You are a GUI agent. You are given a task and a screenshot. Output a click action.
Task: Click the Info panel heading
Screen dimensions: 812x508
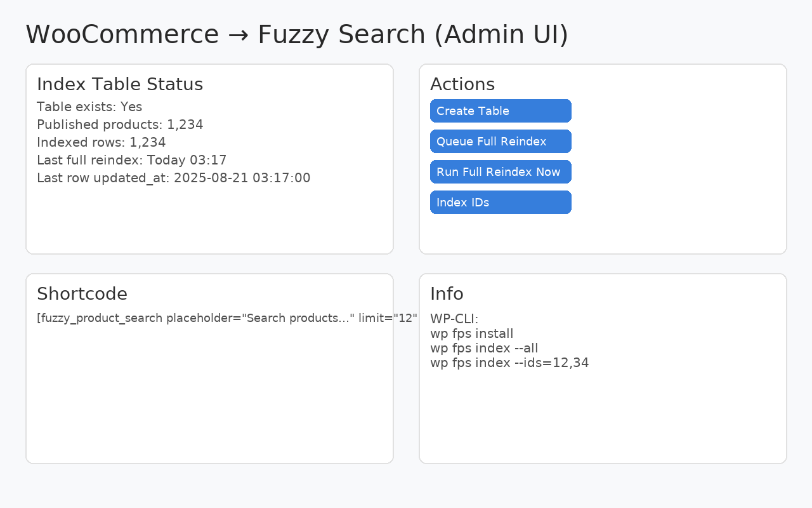tap(447, 294)
